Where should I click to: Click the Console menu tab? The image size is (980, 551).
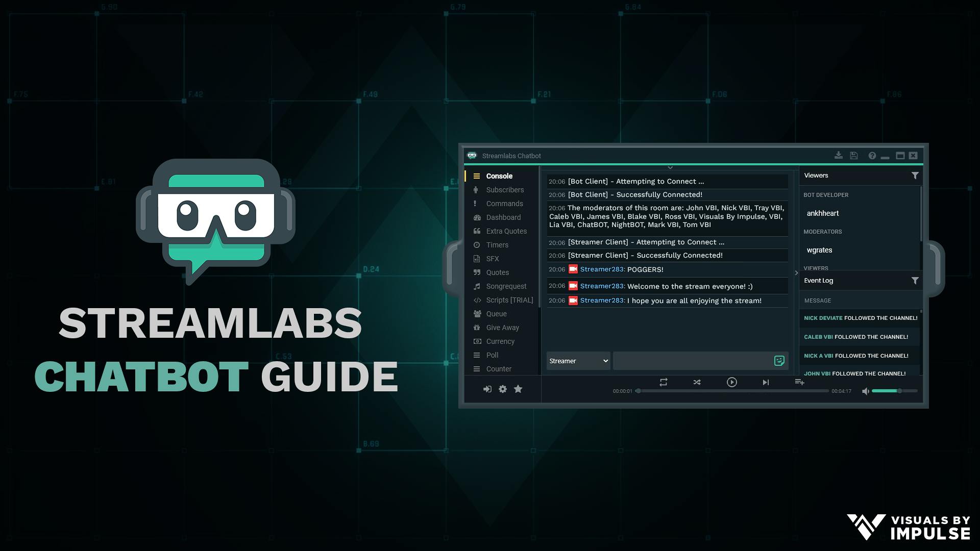coord(499,176)
